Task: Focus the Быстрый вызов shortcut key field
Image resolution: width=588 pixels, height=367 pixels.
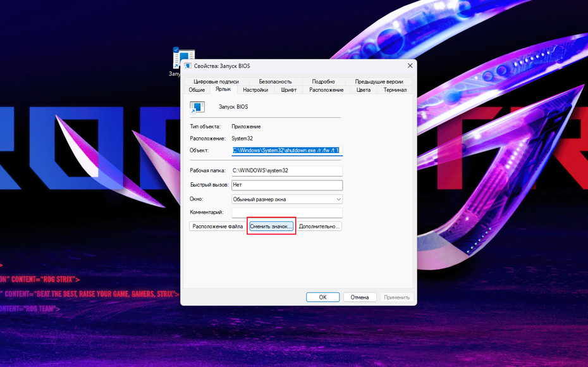Action: [x=286, y=185]
